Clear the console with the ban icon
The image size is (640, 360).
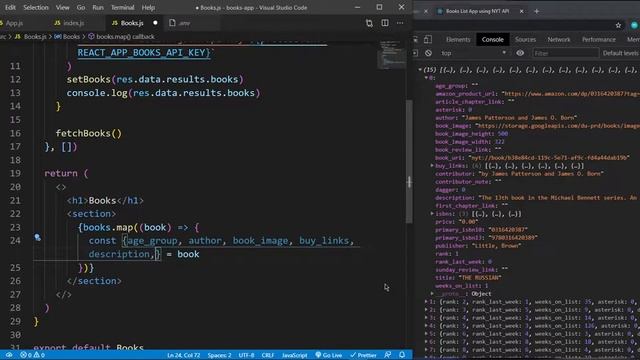tap(428, 53)
